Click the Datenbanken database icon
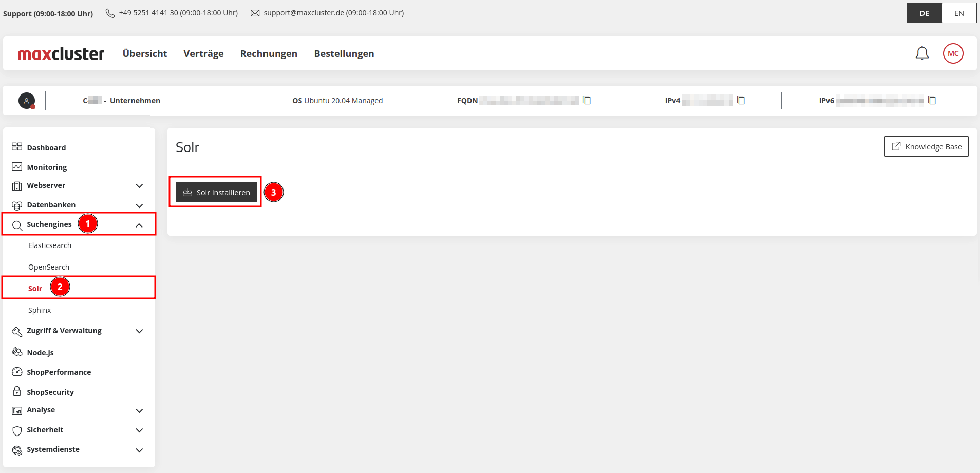 [x=17, y=205]
